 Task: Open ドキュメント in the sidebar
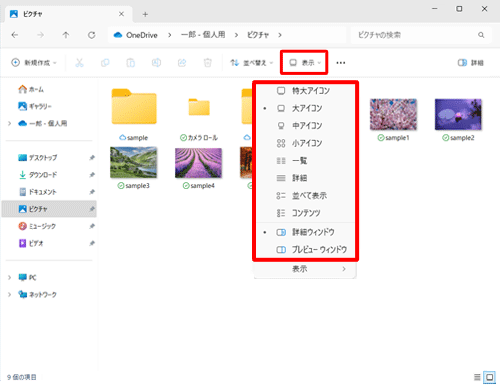point(37,192)
